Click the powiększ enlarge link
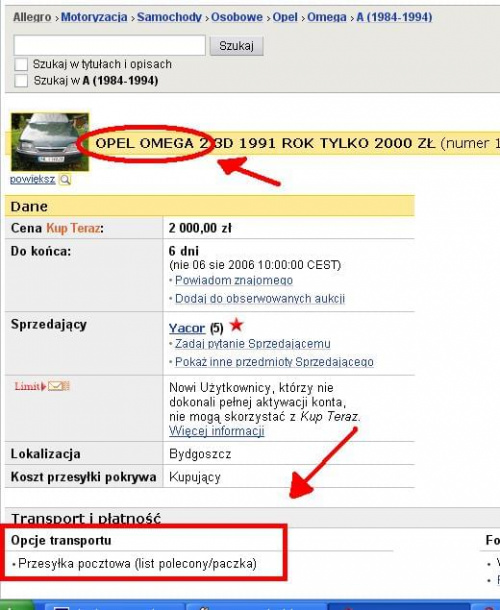 (x=32, y=179)
